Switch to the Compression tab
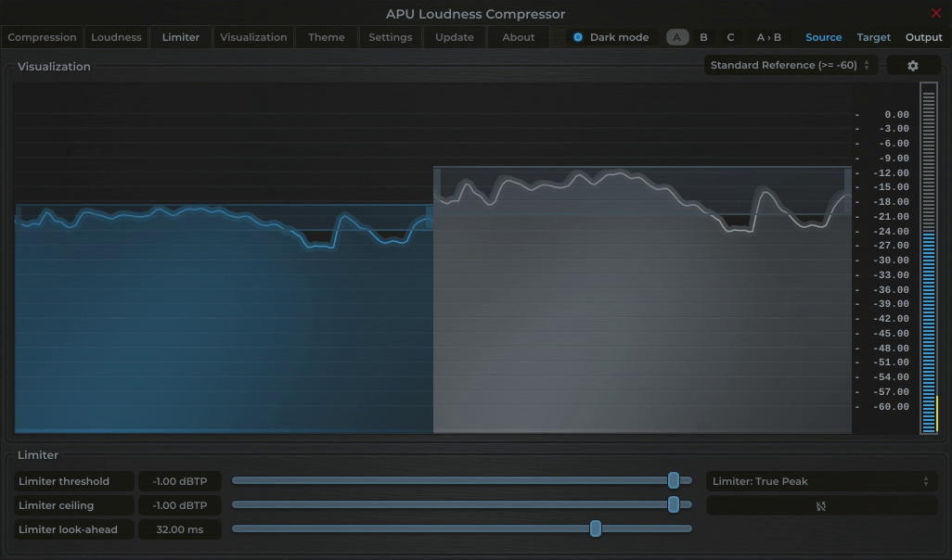The image size is (952, 560). (42, 37)
